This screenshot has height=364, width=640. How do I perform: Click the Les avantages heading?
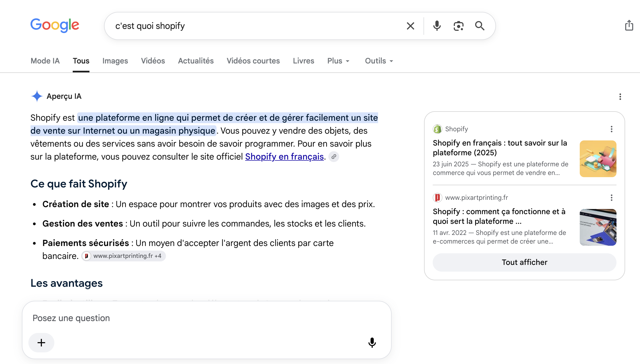[x=66, y=283]
